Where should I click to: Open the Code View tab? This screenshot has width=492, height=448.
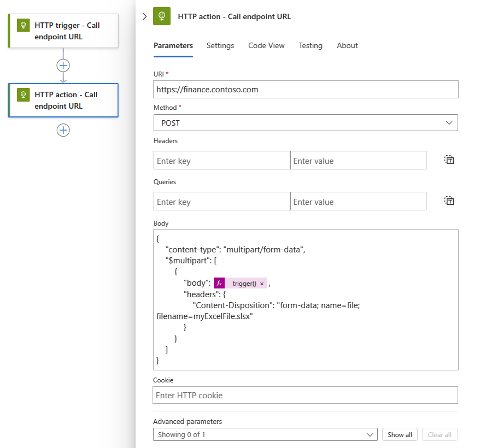(266, 46)
